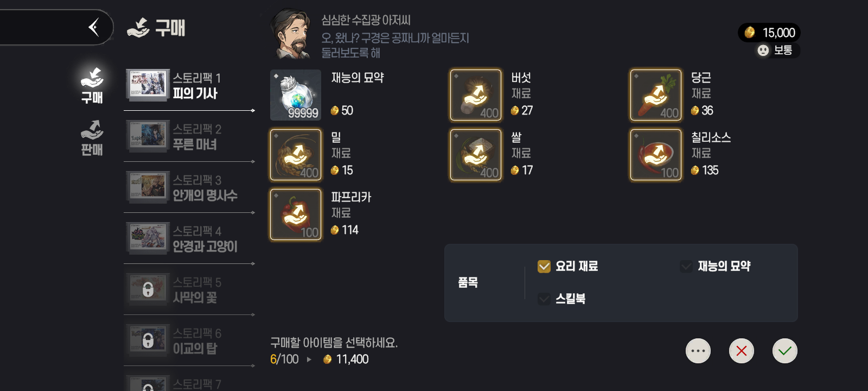The width and height of the screenshot is (868, 391).
Task: Select the 쌀 rice ingredient icon
Action: point(476,155)
